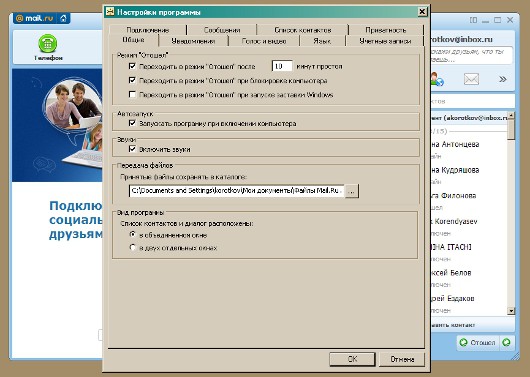Toggle launch program at computer startup
530x377 pixels.
pyautogui.click(x=132, y=123)
